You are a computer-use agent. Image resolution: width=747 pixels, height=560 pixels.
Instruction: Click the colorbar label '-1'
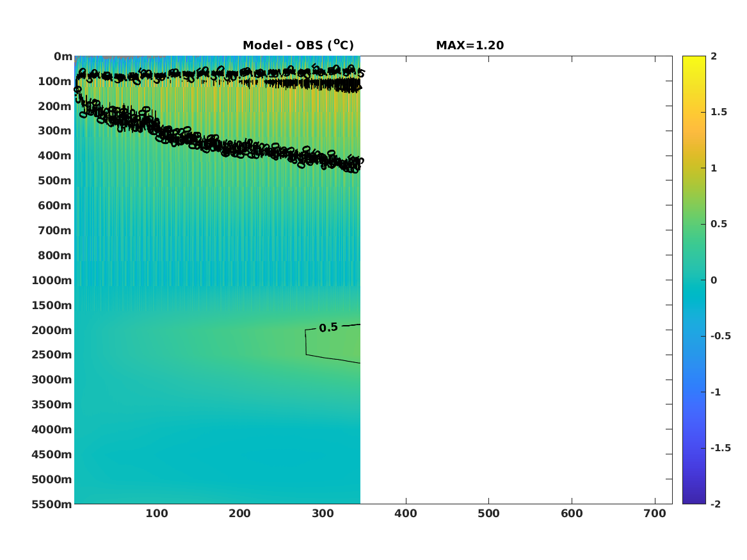pyautogui.click(x=716, y=392)
